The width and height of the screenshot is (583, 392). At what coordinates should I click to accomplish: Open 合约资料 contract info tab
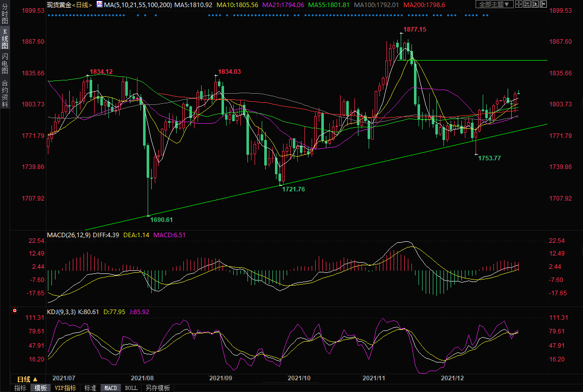point(5,94)
